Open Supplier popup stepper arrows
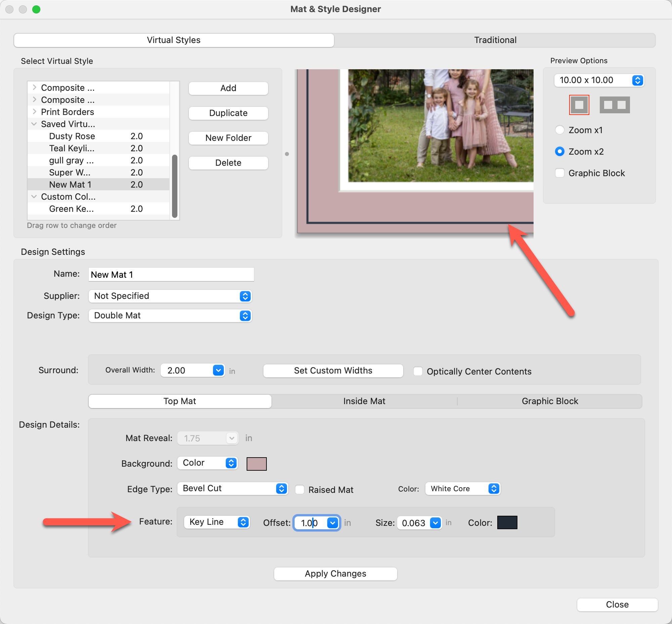 click(x=245, y=296)
